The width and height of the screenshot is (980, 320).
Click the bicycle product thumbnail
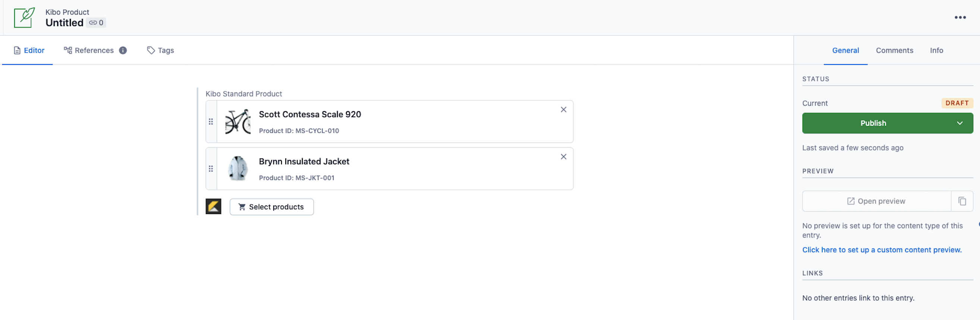click(238, 122)
